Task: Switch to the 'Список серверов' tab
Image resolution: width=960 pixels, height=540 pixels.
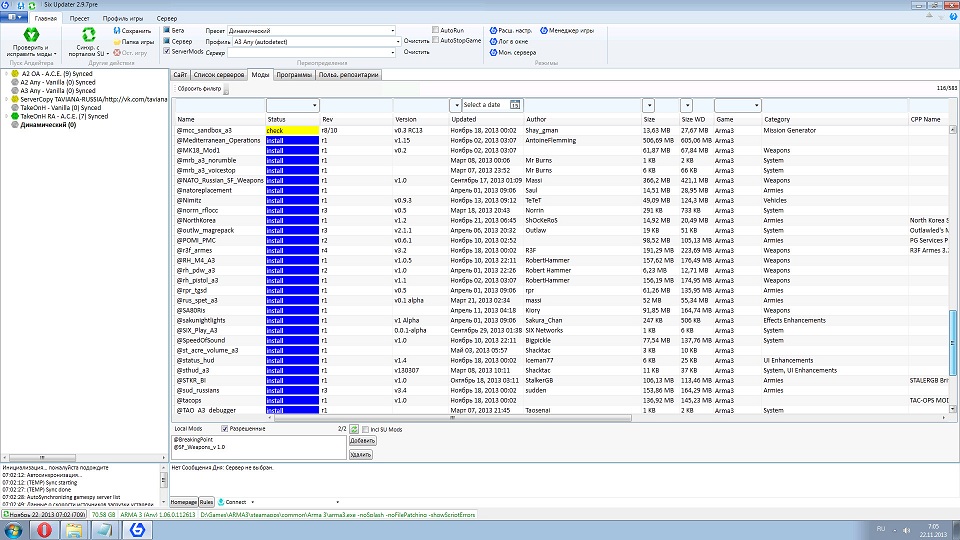Action: 219,75
